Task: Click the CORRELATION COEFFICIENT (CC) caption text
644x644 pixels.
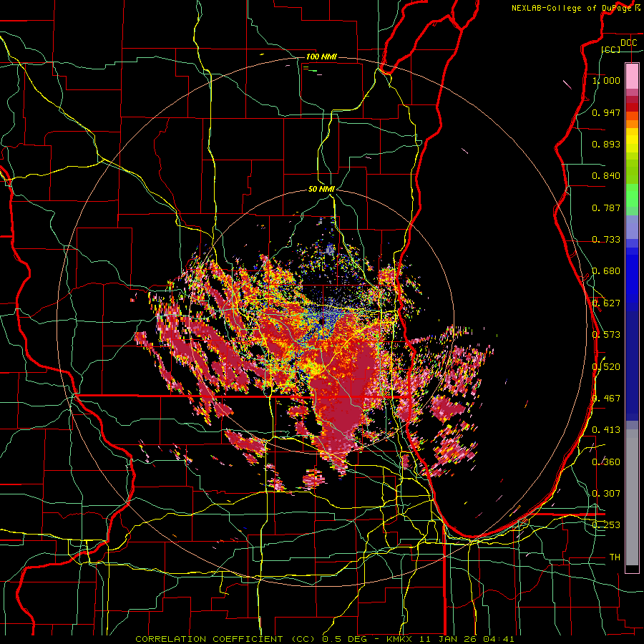Action: pyautogui.click(x=225, y=639)
